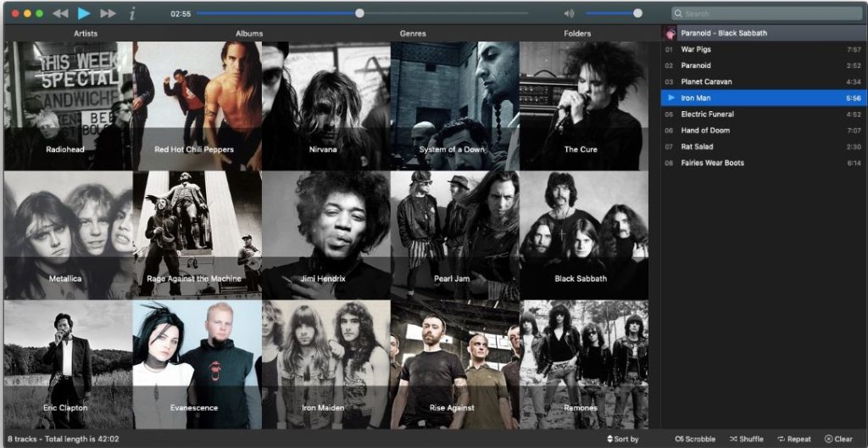Click the fast forward next track button
The image size is (868, 448).
108,14
